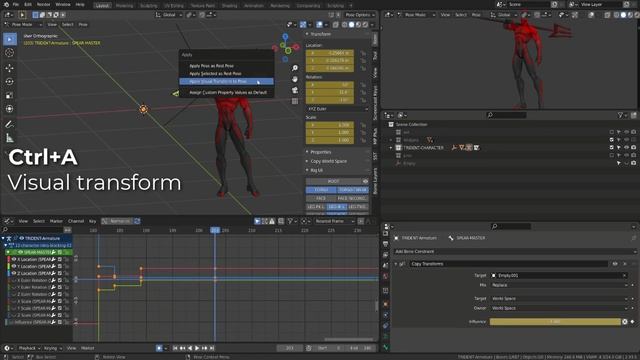The width and height of the screenshot is (640, 360).
Task: Open Mix Replace dropdown in constraint
Action: (x=559, y=285)
